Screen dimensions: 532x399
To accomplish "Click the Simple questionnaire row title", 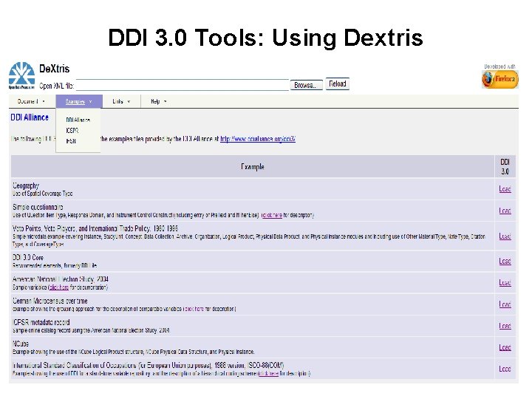I will [38, 207].
